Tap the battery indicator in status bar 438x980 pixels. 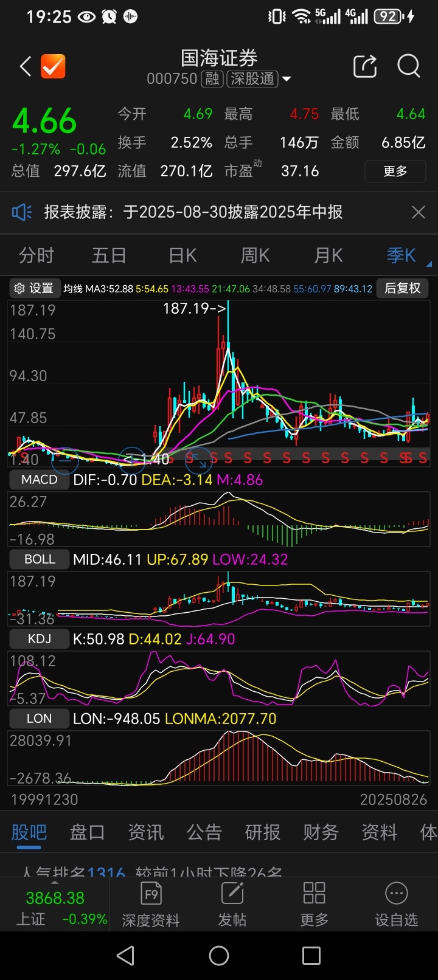389,16
